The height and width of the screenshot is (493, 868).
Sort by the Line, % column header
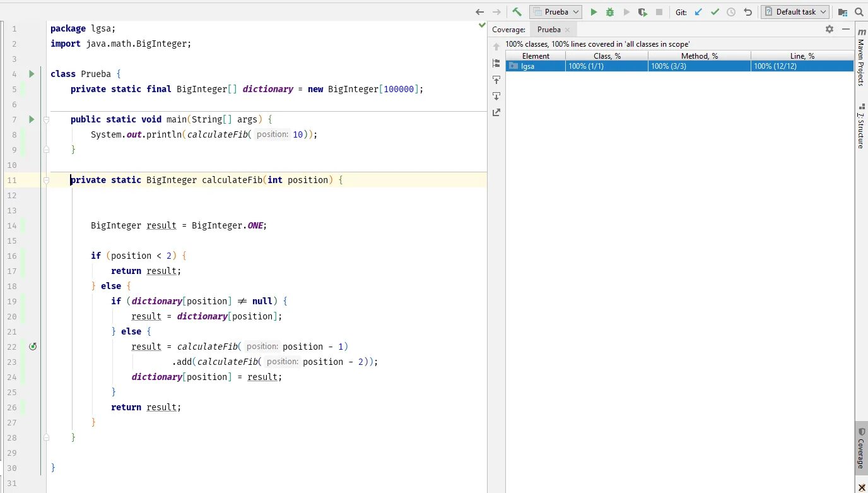click(802, 56)
